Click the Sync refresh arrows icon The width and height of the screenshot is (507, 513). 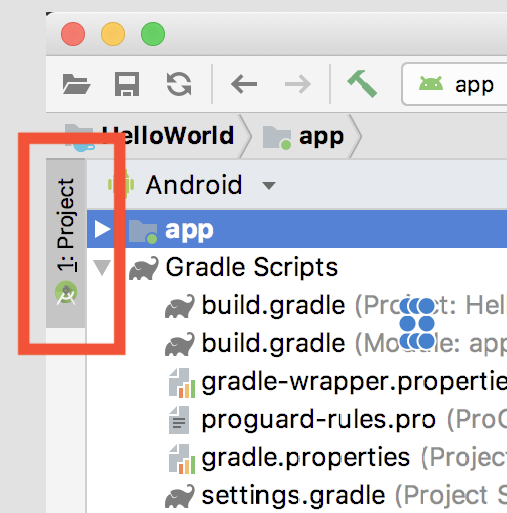click(x=179, y=84)
